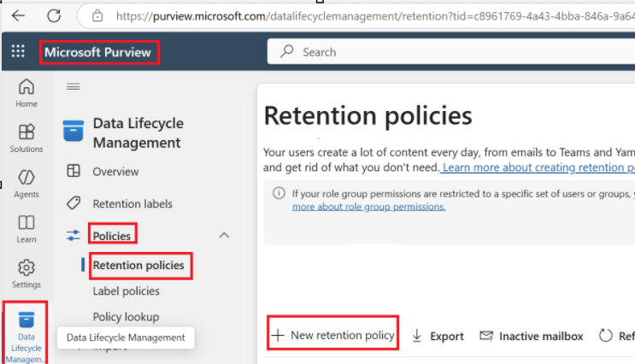This screenshot has width=635, height=364.
Task: Open Retention labels page
Action: click(x=132, y=203)
